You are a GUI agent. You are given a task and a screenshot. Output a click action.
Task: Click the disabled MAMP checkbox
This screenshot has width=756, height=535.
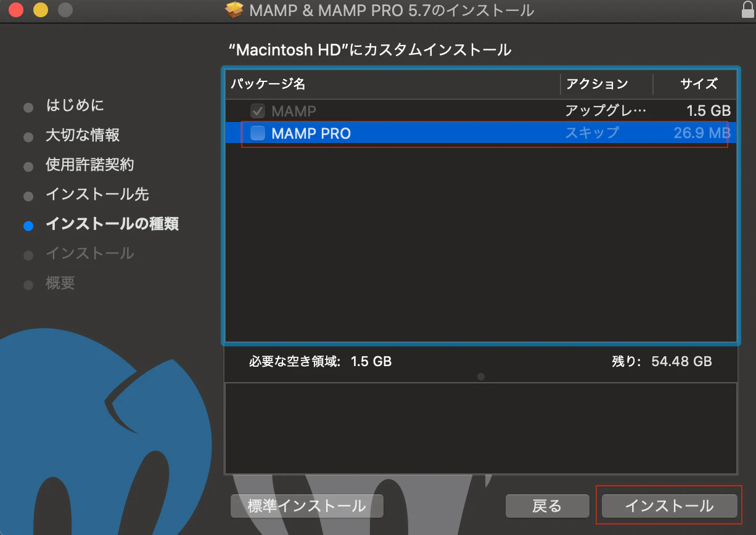pyautogui.click(x=257, y=111)
